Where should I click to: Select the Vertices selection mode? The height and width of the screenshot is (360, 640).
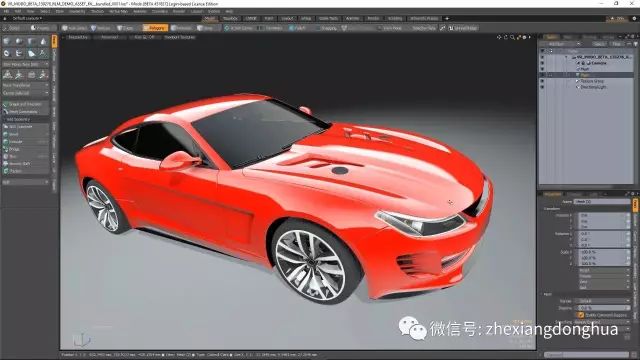(x=101, y=28)
